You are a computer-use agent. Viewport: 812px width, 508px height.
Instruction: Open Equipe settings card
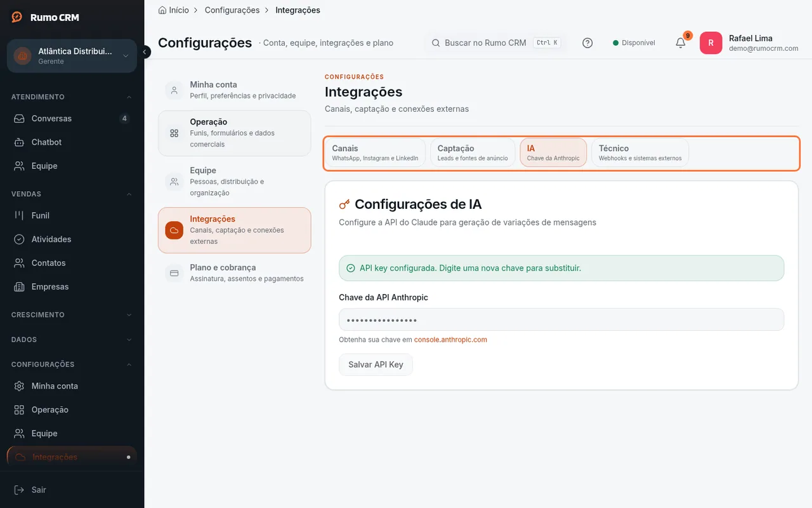point(234,182)
